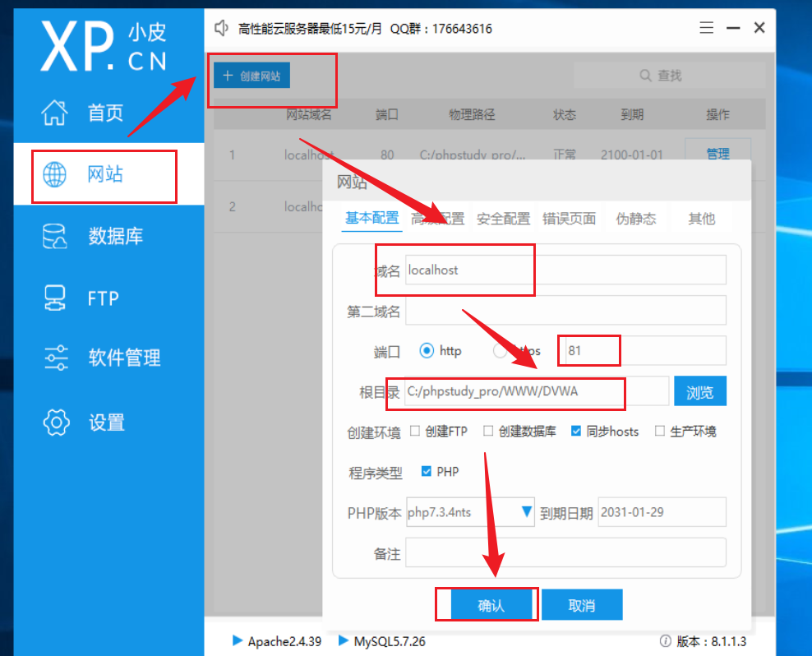Switch to 错误页面 tab
Viewport: 812px width, 656px height.
(x=569, y=219)
